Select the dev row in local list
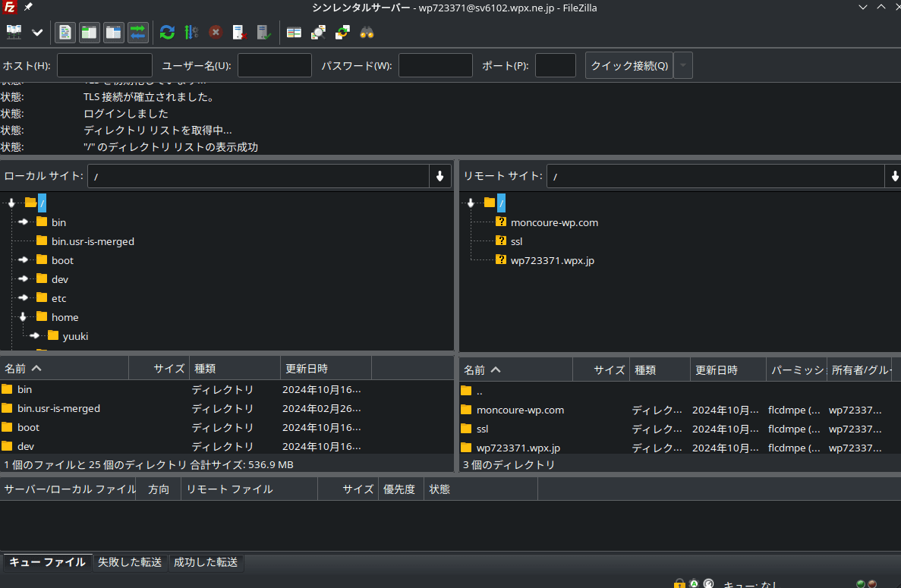Image resolution: width=901 pixels, height=588 pixels. click(x=227, y=446)
